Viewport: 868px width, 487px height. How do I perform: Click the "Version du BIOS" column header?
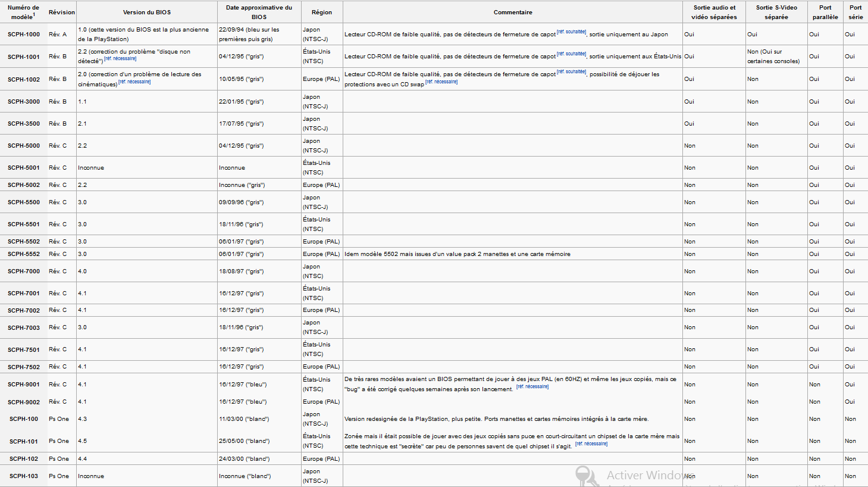tap(147, 12)
